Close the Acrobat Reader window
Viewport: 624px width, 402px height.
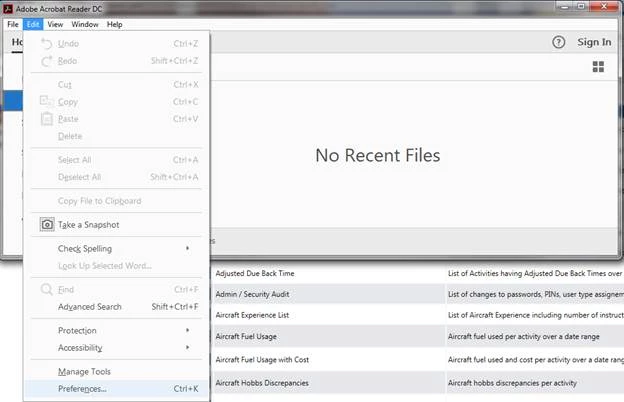point(604,6)
